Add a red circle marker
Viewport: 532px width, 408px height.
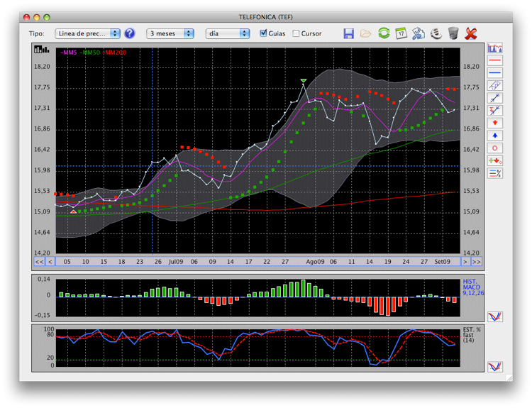click(494, 148)
